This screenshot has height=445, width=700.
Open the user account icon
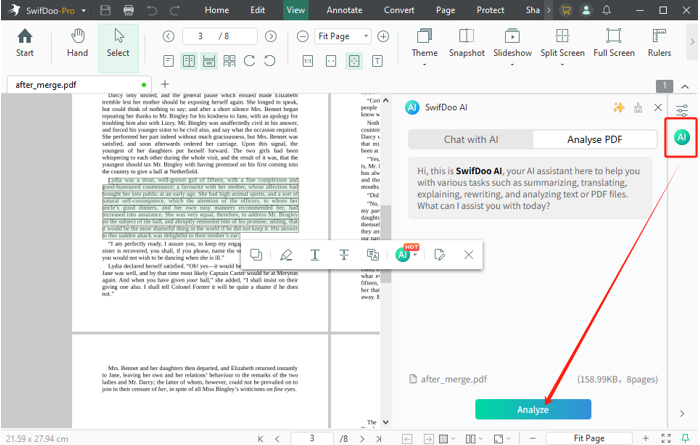point(586,10)
